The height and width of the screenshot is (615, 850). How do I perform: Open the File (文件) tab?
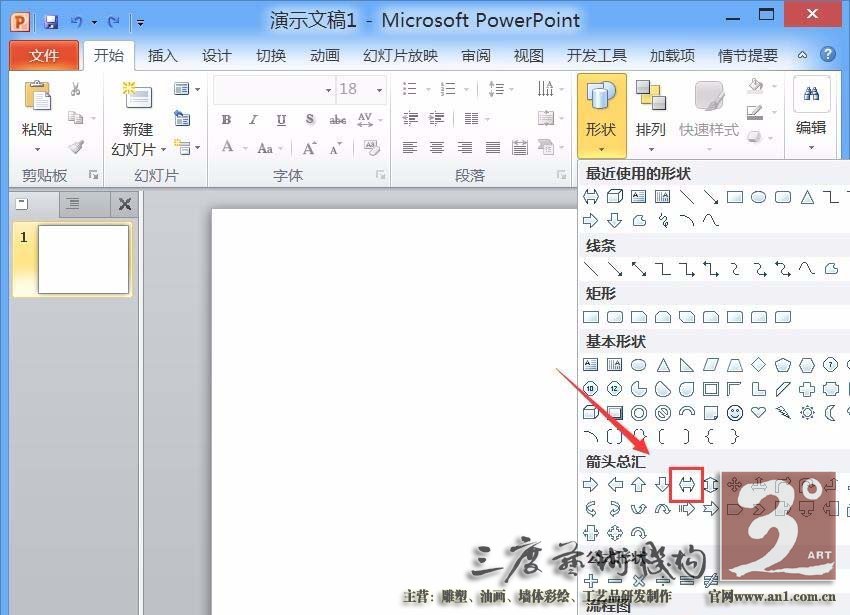coord(44,55)
